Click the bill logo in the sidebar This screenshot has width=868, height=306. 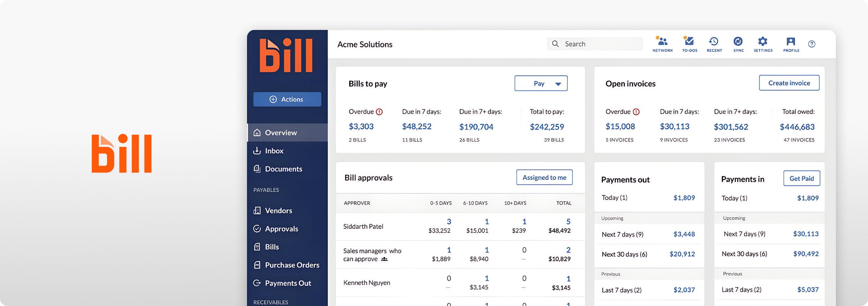pos(286,55)
